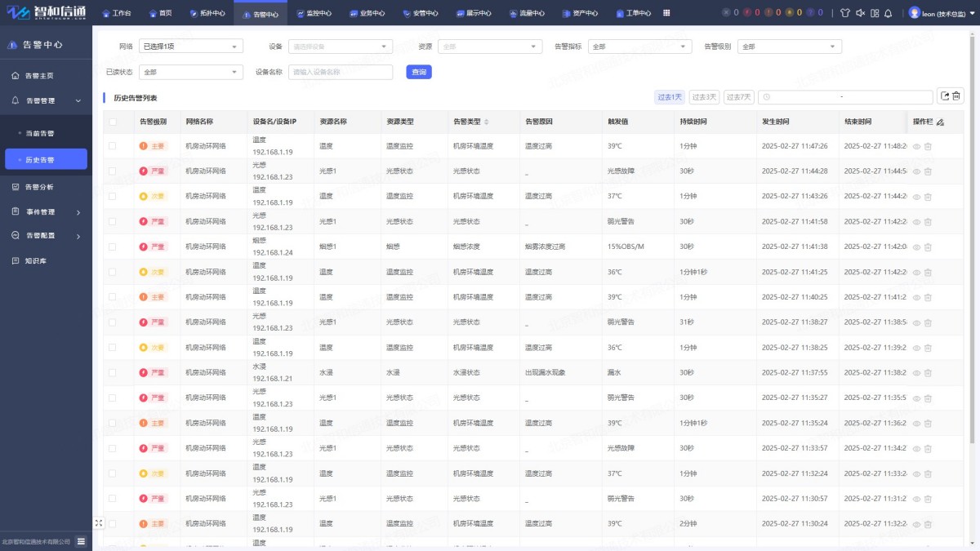Click the orange exclamation major alarm counter

(x=768, y=13)
